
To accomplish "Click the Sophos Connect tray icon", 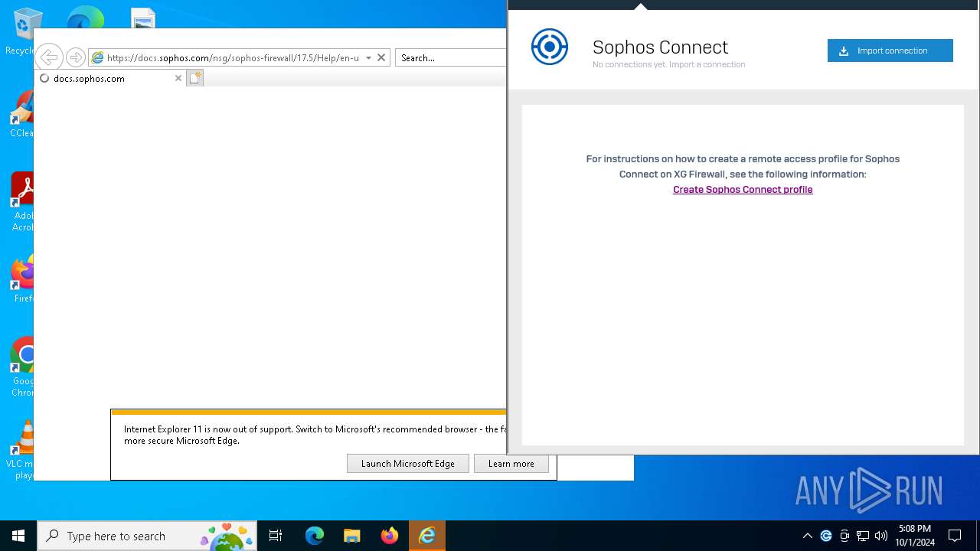I will pos(826,536).
